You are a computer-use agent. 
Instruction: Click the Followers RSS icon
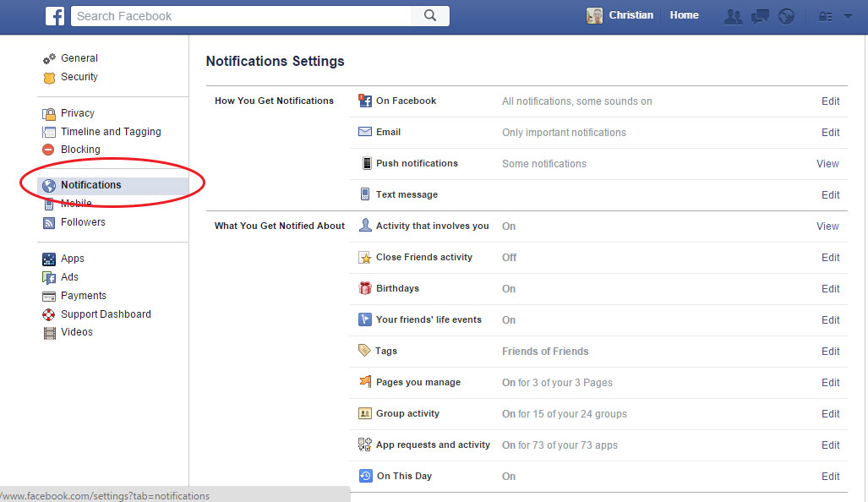pos(49,222)
